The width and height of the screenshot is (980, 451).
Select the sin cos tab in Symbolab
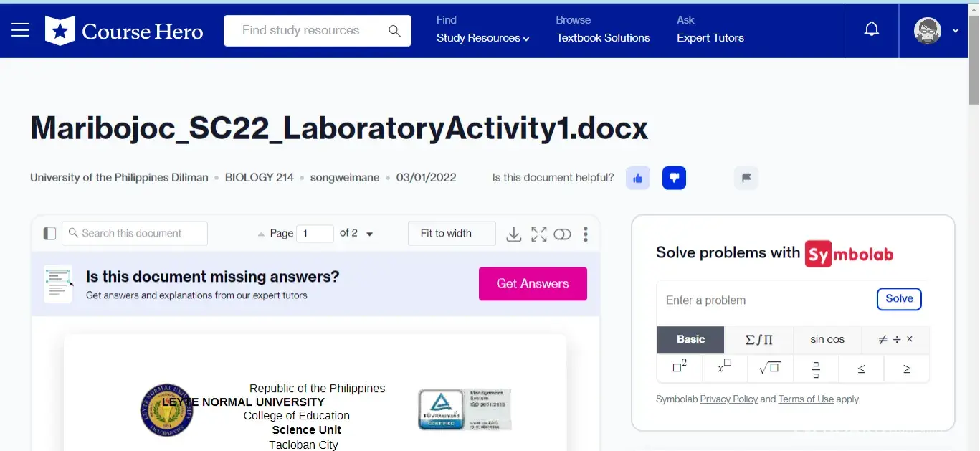coord(827,340)
